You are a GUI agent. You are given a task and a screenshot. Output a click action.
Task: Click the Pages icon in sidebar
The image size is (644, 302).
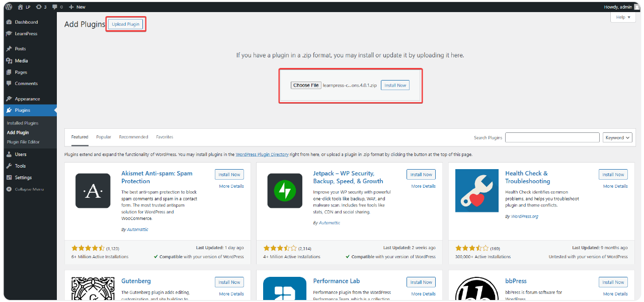9,72
